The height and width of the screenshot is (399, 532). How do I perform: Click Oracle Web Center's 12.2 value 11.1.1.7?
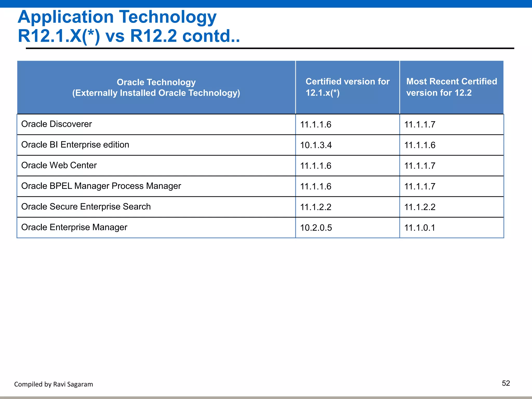click(x=420, y=166)
